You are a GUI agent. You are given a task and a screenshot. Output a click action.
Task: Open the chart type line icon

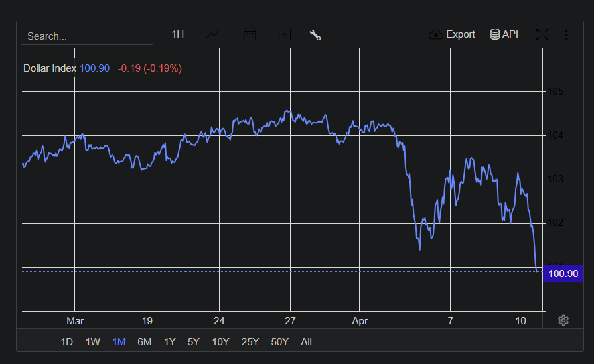pyautogui.click(x=213, y=34)
